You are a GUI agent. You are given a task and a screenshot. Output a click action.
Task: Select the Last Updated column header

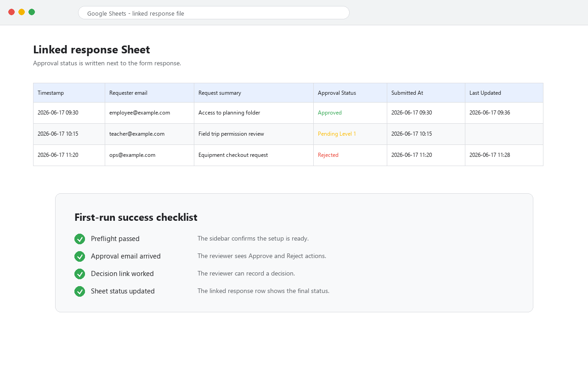click(504, 93)
